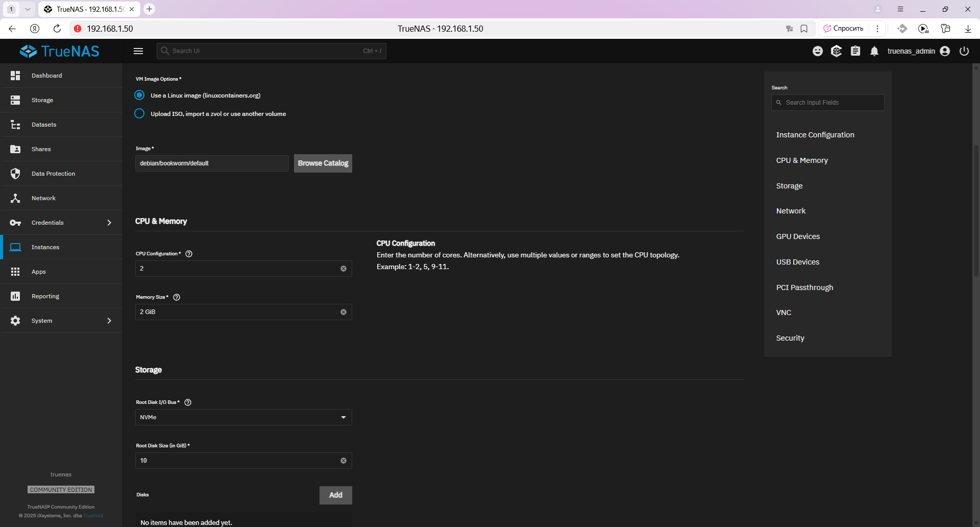
Task: Click the Credentials key icon
Action: (x=15, y=223)
